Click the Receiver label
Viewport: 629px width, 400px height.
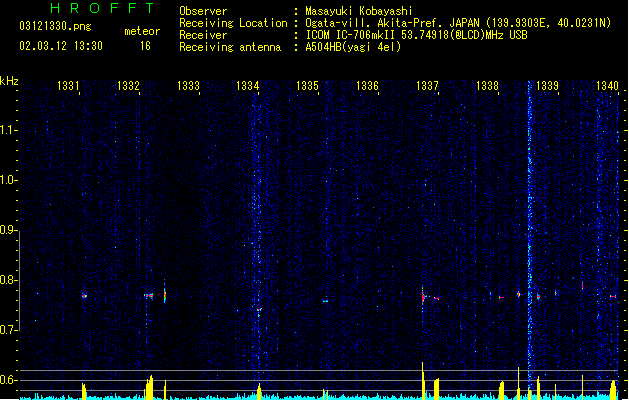tap(203, 35)
